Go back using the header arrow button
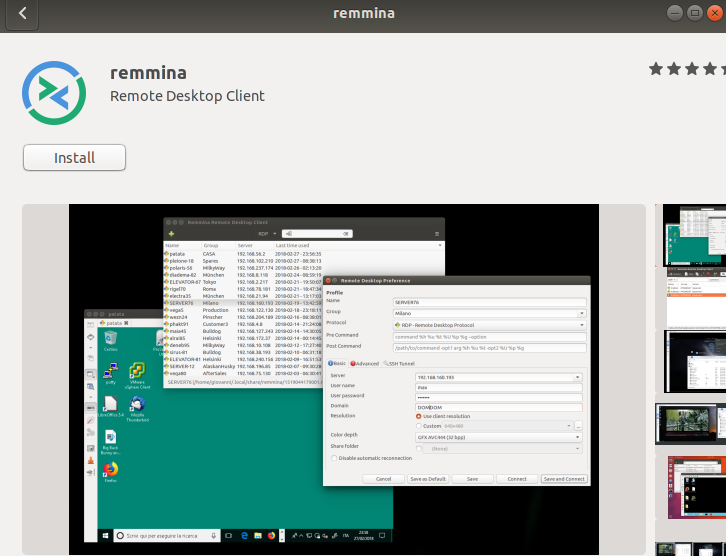 [22, 13]
